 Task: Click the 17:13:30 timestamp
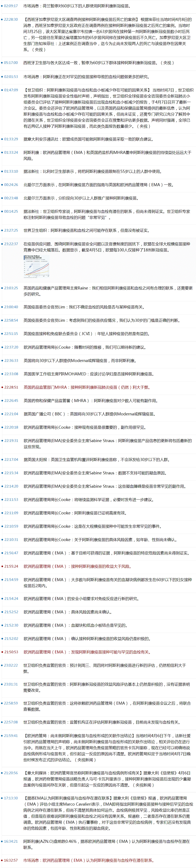pos(11,798)
